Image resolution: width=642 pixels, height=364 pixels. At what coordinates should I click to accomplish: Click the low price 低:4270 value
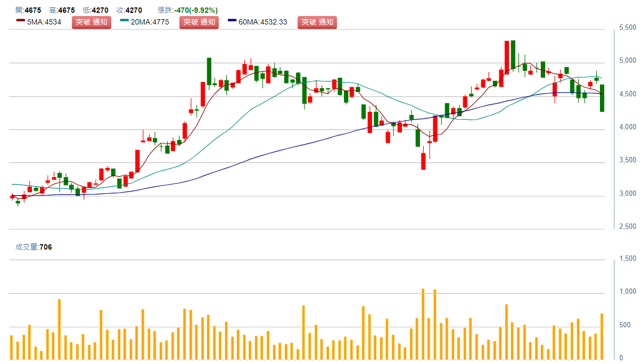96,10
